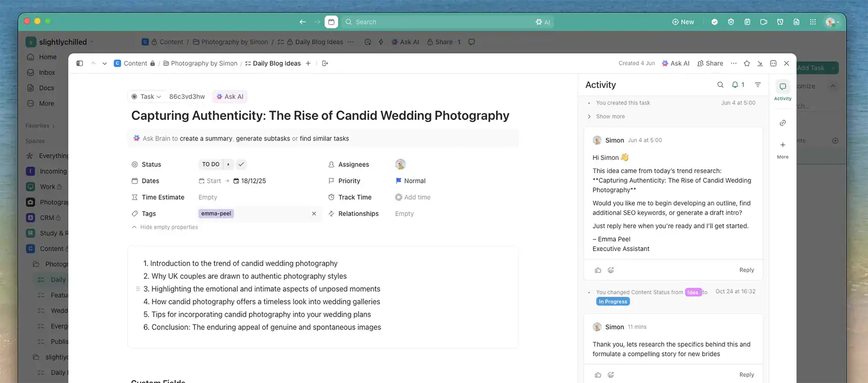Click thumbs up on Emma Peel comment

click(x=598, y=270)
